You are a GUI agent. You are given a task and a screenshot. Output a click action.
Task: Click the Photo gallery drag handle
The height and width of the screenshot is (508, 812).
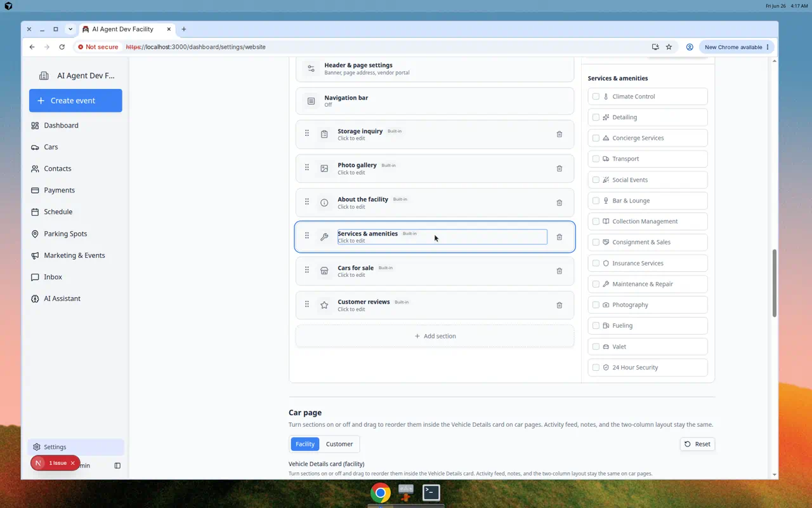tap(307, 168)
